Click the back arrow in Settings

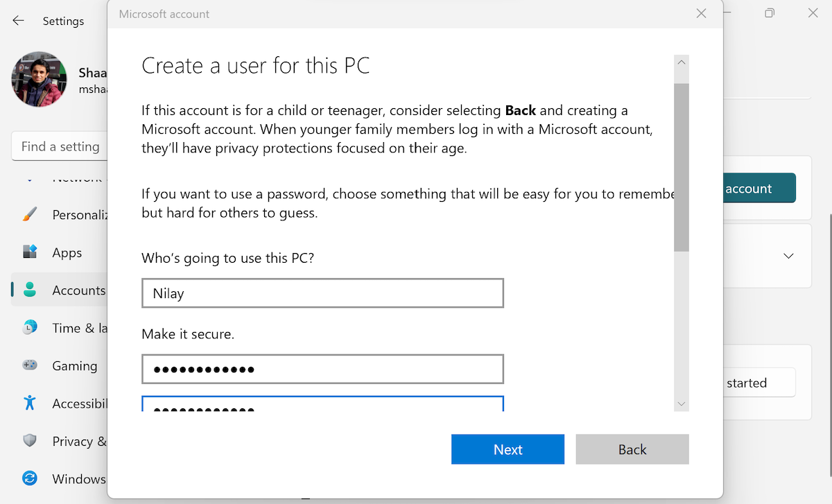click(x=18, y=21)
